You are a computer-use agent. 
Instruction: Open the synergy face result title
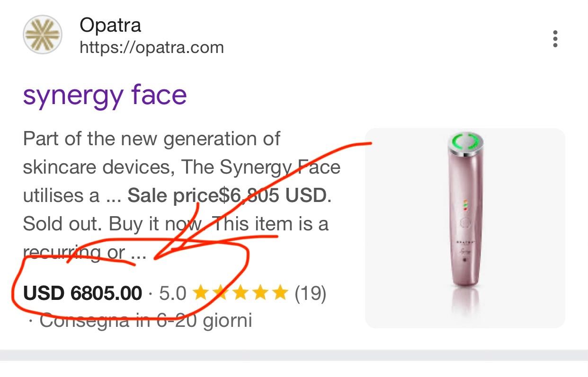click(105, 96)
